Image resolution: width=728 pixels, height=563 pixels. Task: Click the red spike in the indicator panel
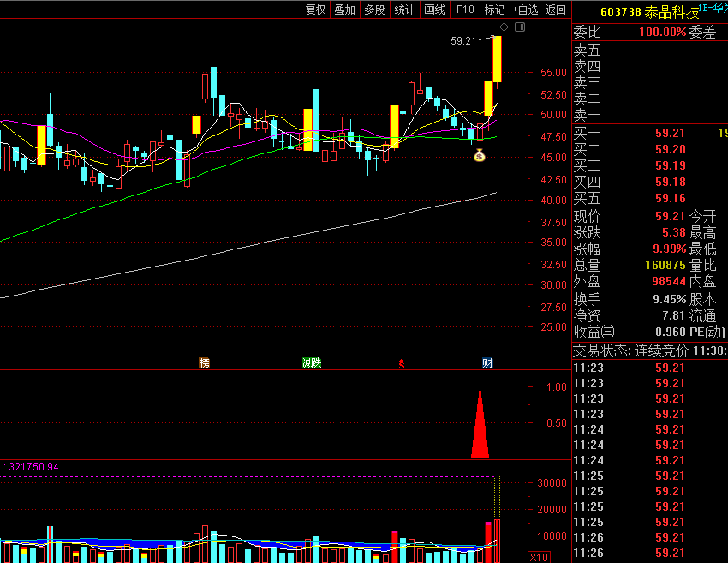480,428
